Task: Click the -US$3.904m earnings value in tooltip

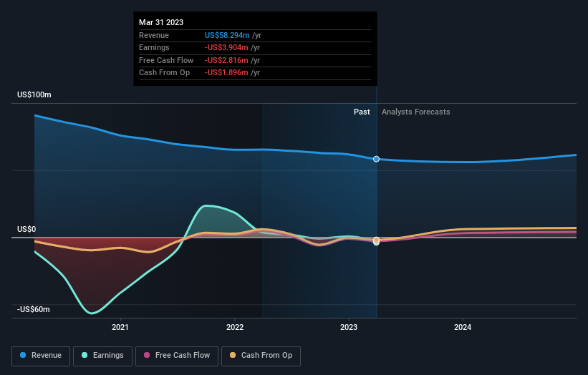Action: (226, 47)
